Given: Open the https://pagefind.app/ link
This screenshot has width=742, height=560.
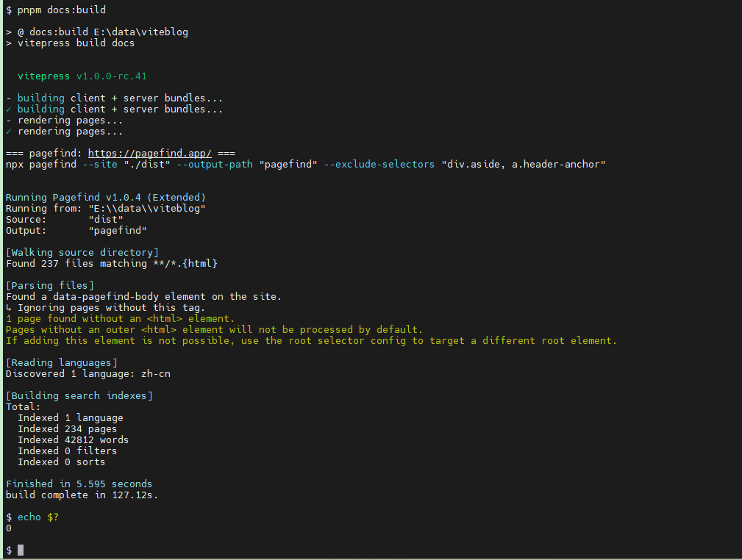Looking at the screenshot, I should tap(150, 153).
